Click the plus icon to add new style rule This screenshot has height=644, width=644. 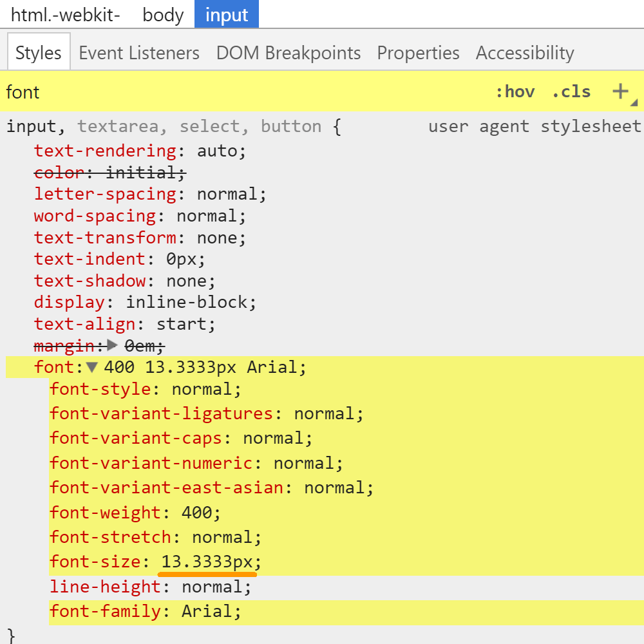[x=620, y=91]
